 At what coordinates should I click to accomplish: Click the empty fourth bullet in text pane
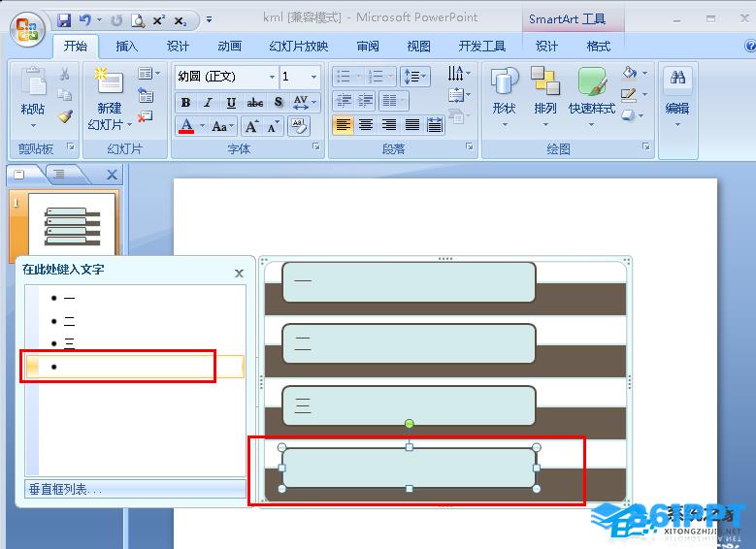pos(135,367)
